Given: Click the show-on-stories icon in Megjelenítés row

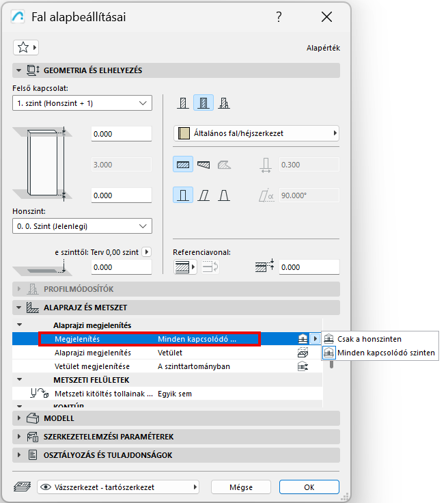Looking at the screenshot, I should [303, 339].
